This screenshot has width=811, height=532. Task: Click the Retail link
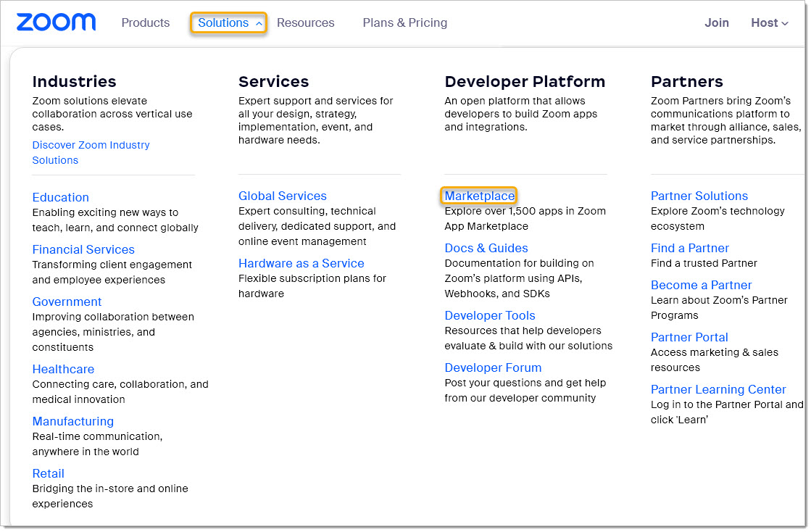click(x=48, y=473)
